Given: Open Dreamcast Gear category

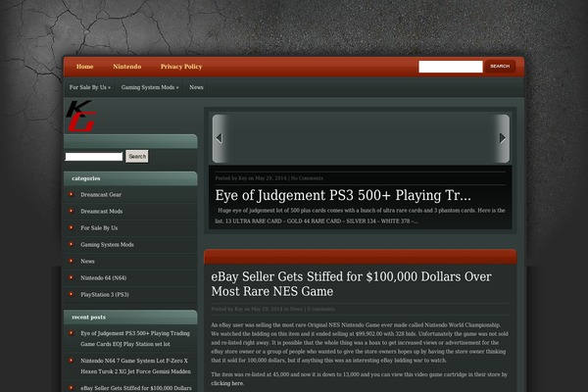Looking at the screenshot, I should [101, 195].
